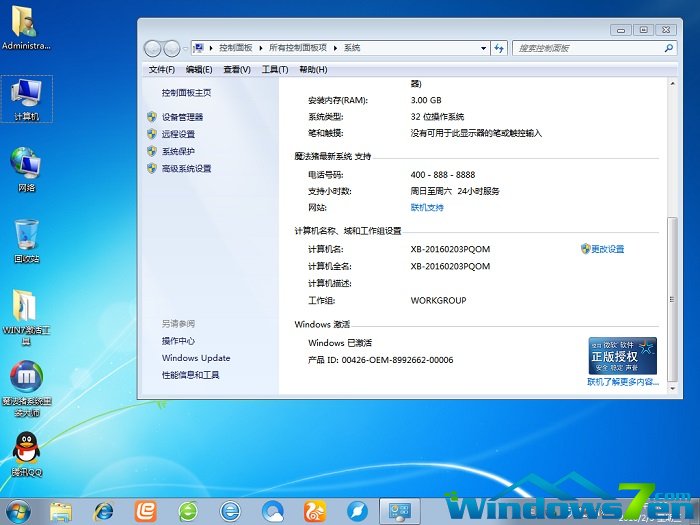This screenshot has width=700, height=525.
Task: Expand breadcrumb arrow after 所有控制面板项
Action: pyautogui.click(x=336, y=48)
